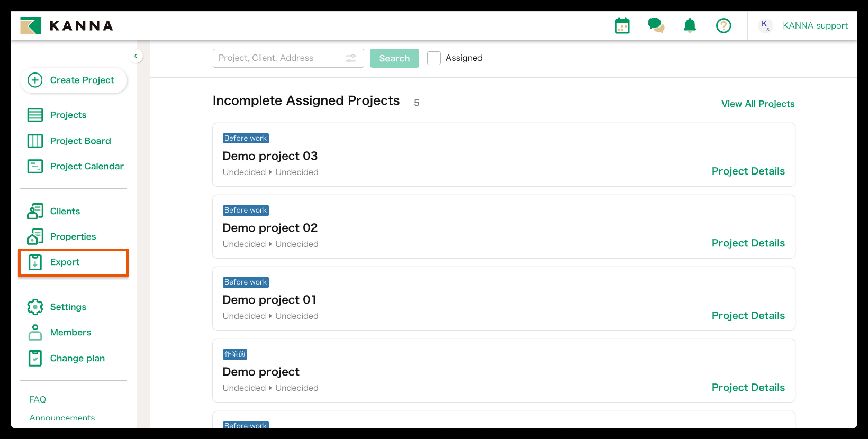Viewport: 868px width, 439px height.
Task: Click the KANNA logo
Action: pyautogui.click(x=67, y=26)
